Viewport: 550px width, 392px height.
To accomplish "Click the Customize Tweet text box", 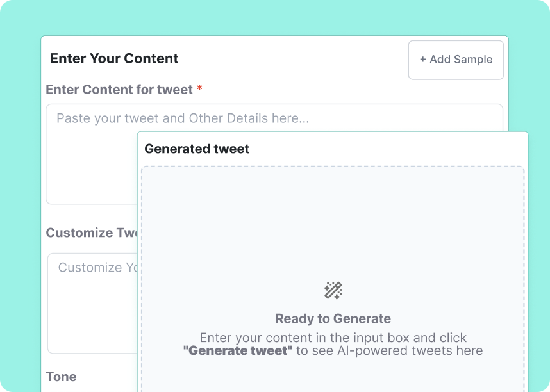I will coord(90,301).
